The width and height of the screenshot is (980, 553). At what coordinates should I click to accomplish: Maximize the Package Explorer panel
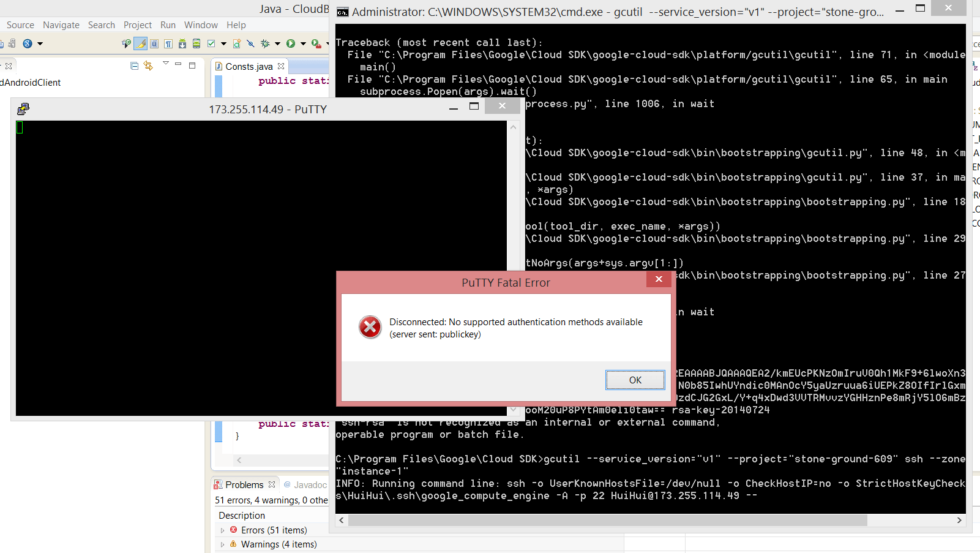(192, 65)
